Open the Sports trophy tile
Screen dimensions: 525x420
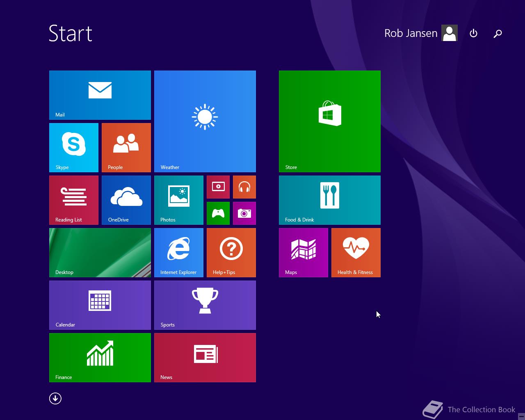pyautogui.click(x=205, y=305)
